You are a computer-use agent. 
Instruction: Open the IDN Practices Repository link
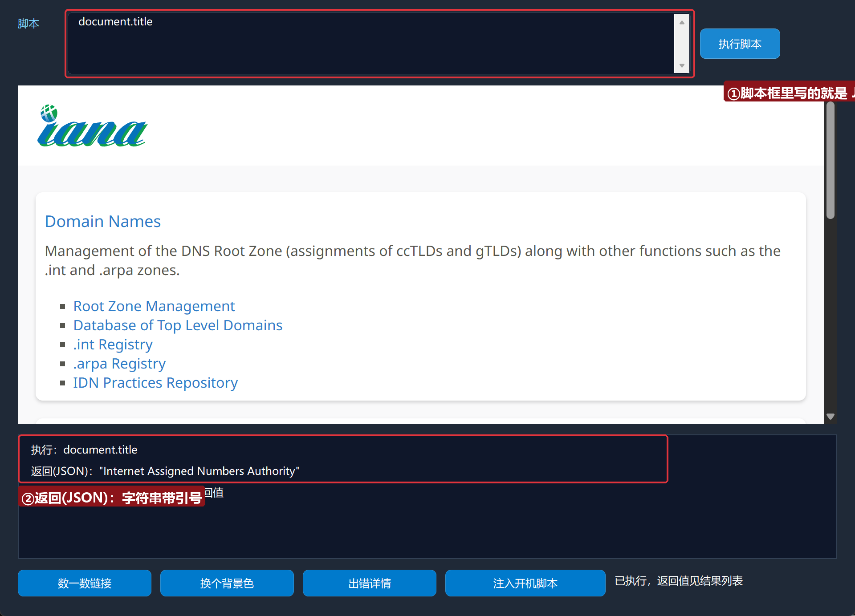point(155,383)
